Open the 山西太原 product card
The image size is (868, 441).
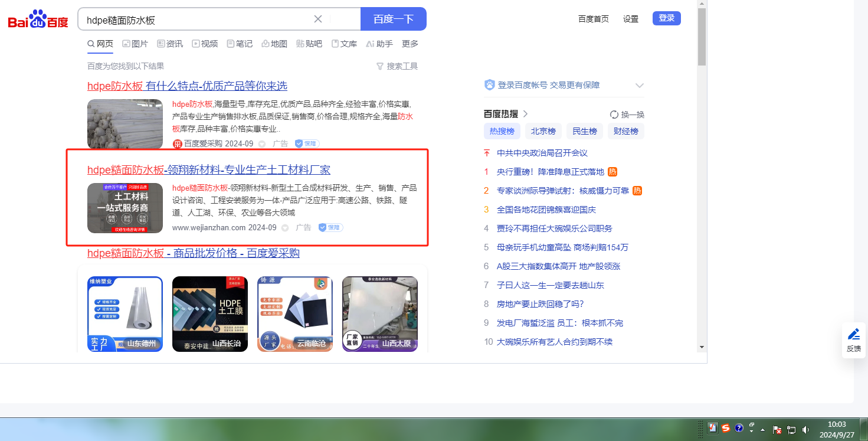(x=380, y=314)
